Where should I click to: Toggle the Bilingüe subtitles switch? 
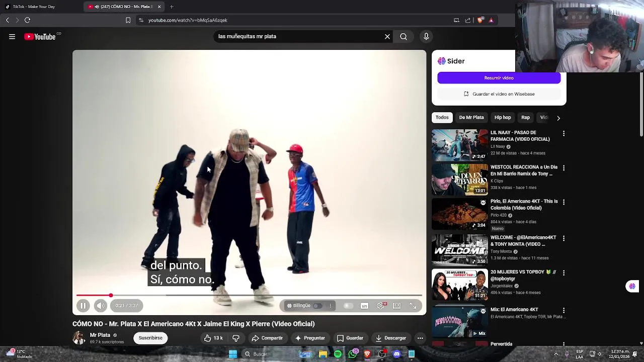(317, 306)
